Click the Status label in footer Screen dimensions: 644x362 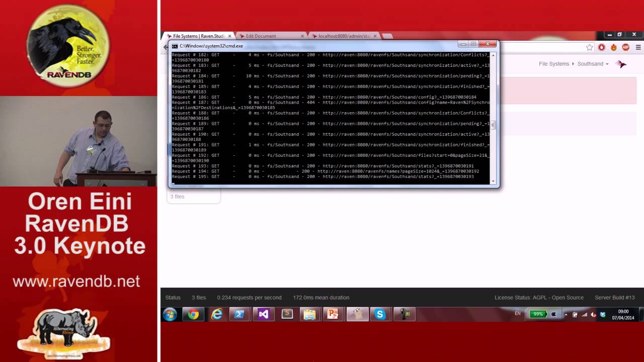coord(173,298)
